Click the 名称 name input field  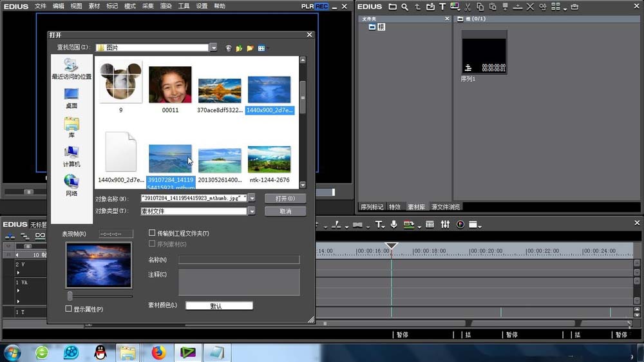239,260
